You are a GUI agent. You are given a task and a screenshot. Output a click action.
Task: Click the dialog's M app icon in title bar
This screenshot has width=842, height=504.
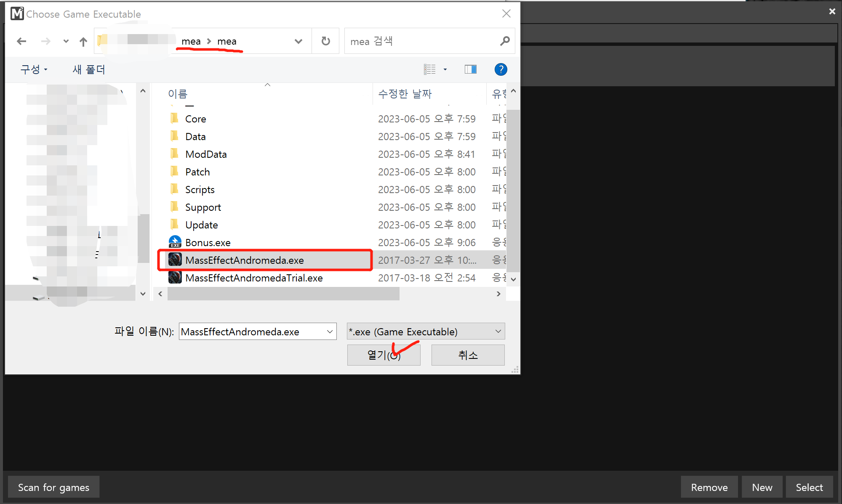17,13
